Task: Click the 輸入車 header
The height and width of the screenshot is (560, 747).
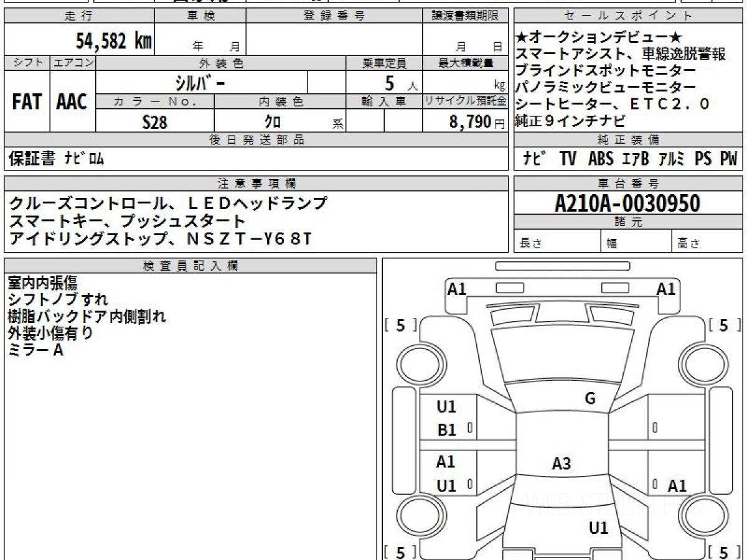Action: coord(385,101)
